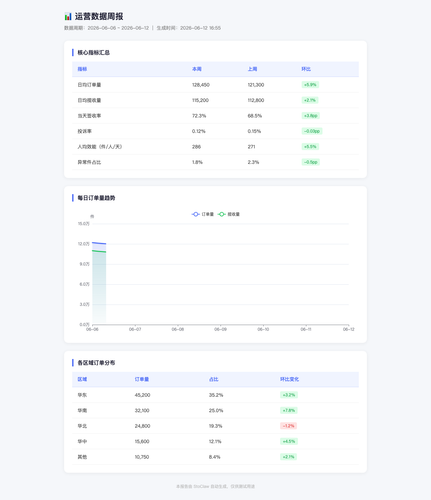
Task: Click the -0.03pp change badge
Action: (312, 131)
